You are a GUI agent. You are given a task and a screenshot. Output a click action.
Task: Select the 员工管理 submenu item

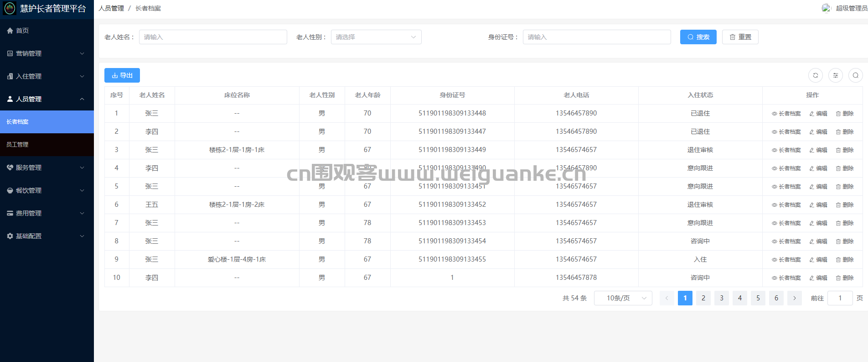[x=47, y=145]
